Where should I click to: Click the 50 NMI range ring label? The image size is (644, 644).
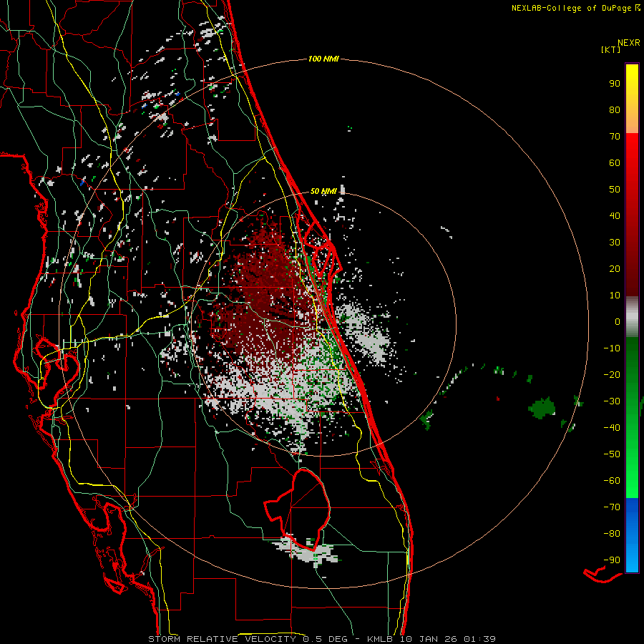(x=323, y=191)
